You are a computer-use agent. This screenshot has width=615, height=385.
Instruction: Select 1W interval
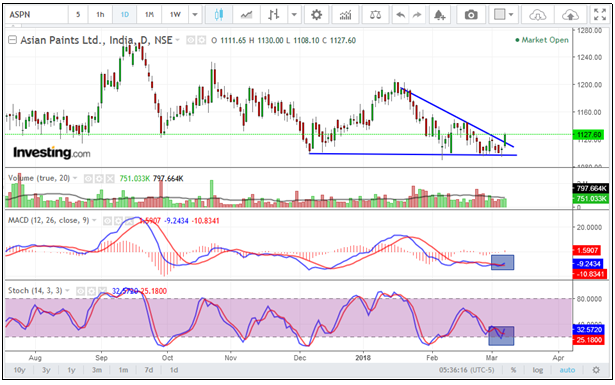[175, 15]
